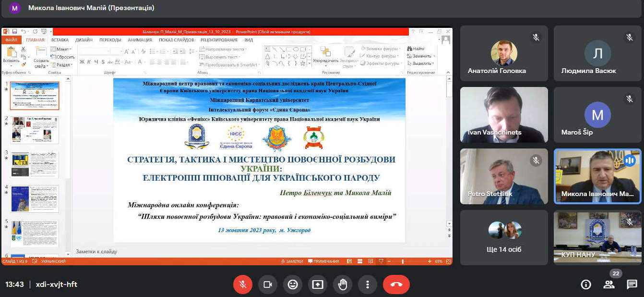The image size is (644, 297).
Task: Raise your hand in the meeting
Action: (343, 285)
